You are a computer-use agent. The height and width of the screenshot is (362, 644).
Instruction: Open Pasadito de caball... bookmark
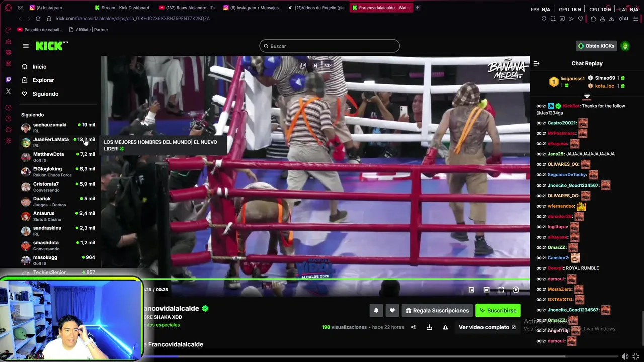(x=40, y=30)
